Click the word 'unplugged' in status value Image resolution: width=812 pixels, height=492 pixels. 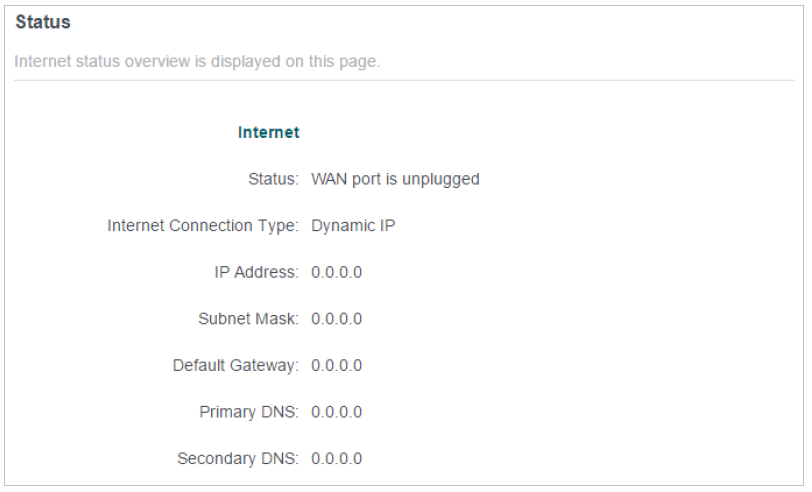tap(445, 180)
